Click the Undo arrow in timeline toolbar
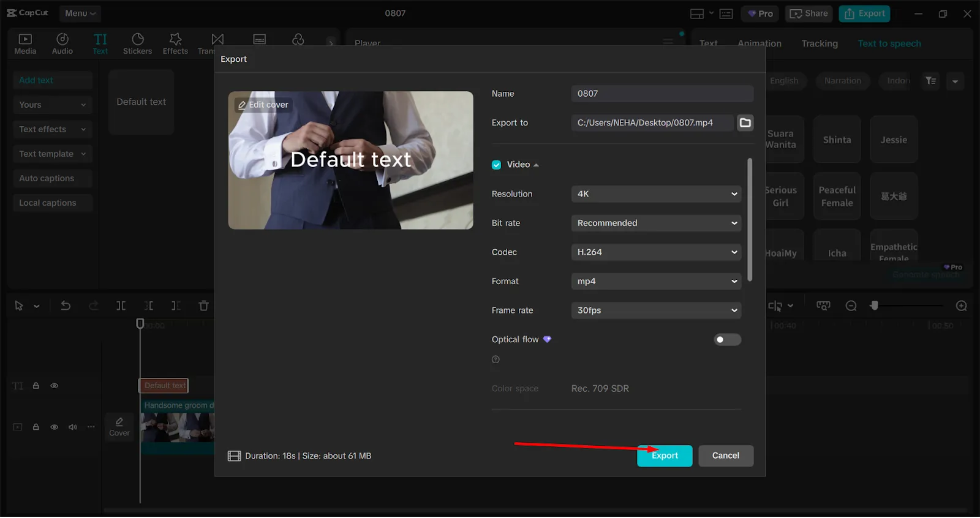Image resolution: width=980 pixels, height=518 pixels. tap(66, 306)
